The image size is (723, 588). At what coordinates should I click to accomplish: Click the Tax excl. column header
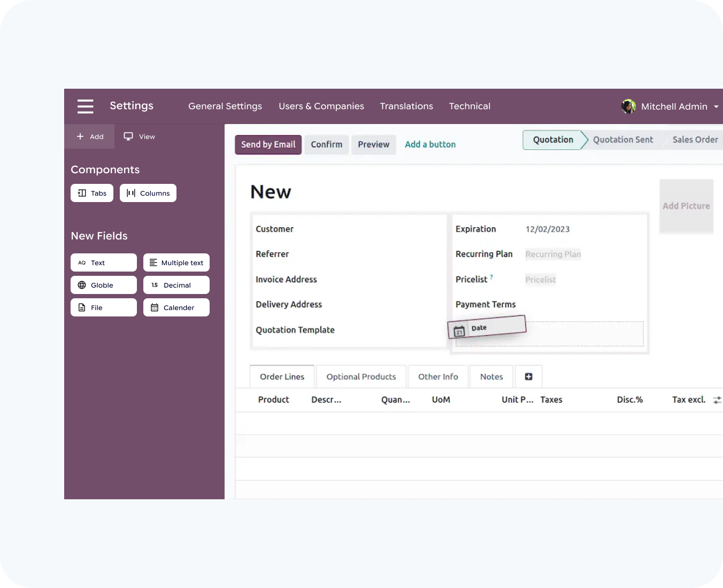pos(689,399)
